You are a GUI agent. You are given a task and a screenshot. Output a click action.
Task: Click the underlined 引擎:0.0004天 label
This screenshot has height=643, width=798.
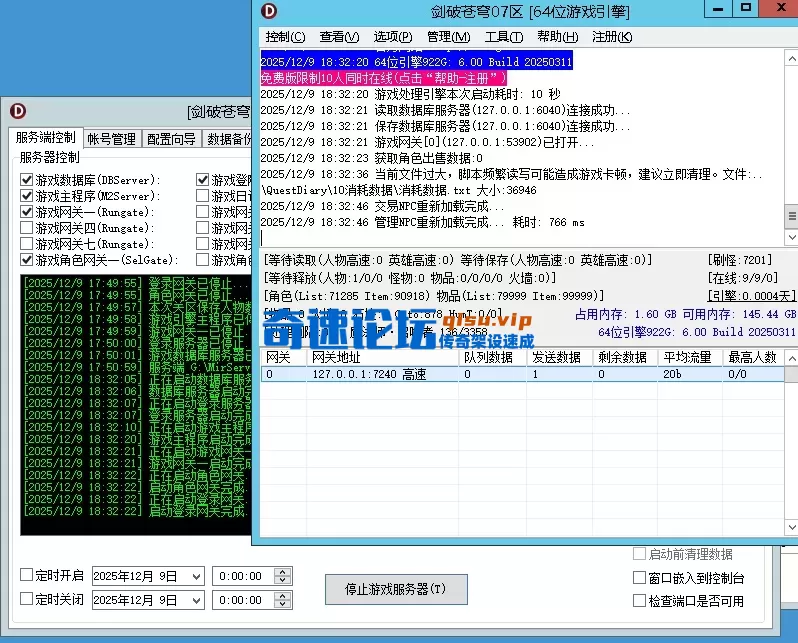click(751, 296)
